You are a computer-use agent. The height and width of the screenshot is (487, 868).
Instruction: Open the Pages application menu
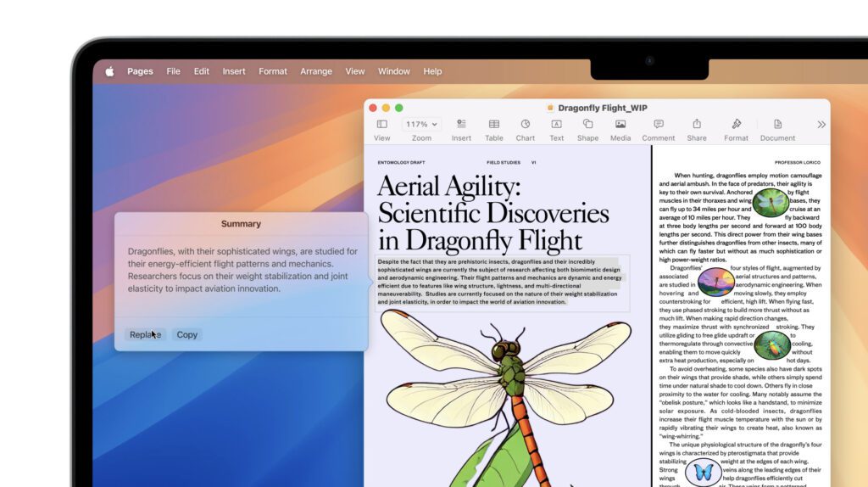140,71
